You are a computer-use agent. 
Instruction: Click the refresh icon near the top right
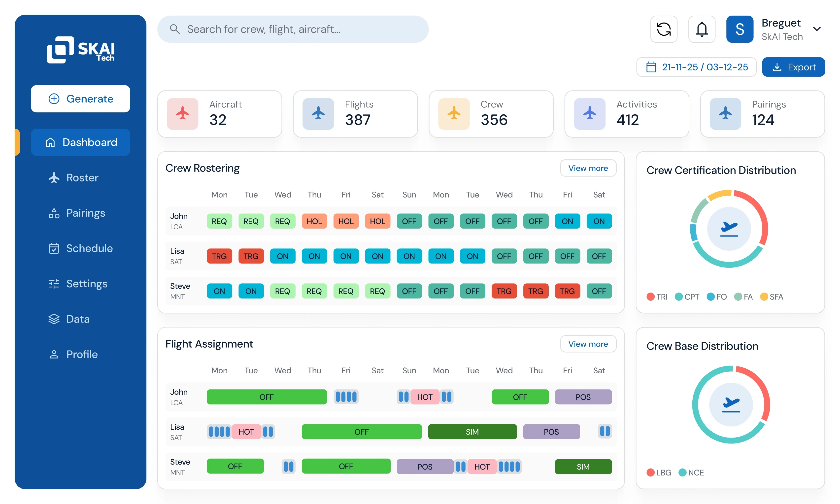664,29
